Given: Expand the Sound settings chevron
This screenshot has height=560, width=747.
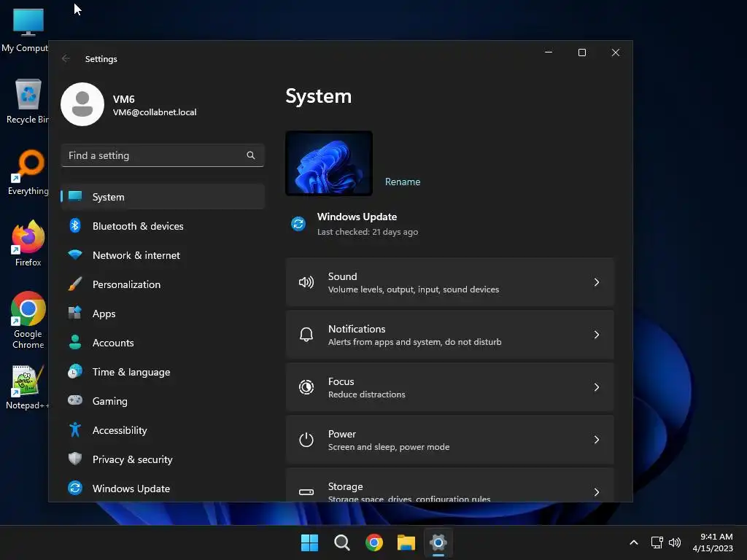Looking at the screenshot, I should click(597, 282).
